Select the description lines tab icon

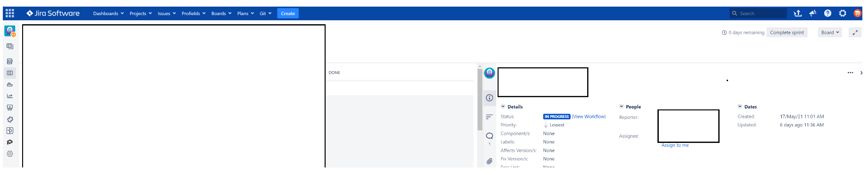pos(490,117)
